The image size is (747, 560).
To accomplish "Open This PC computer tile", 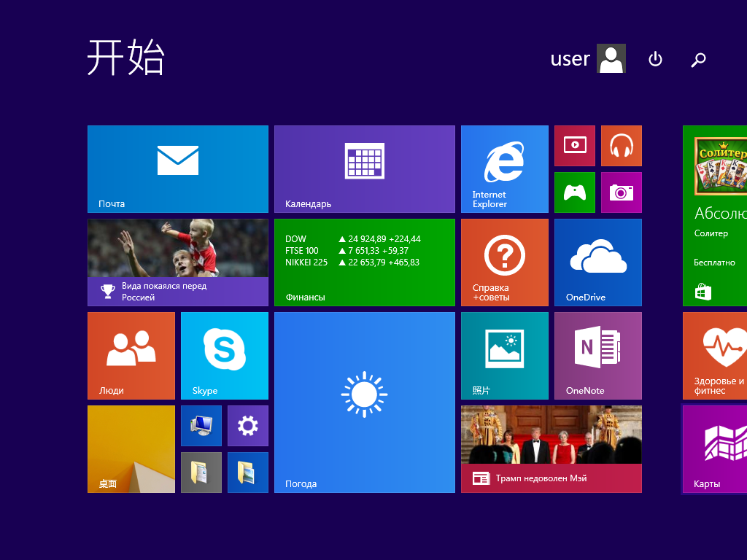I will 201,425.
